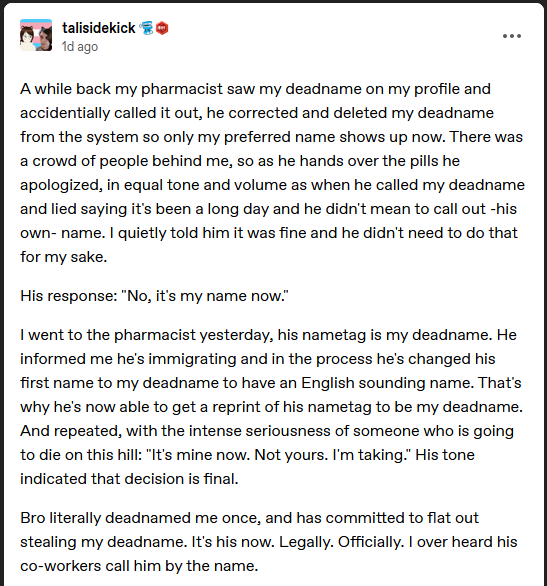The height and width of the screenshot is (586, 547).
Task: Click the line 'indicated that decision is final.'
Action: pos(129,479)
